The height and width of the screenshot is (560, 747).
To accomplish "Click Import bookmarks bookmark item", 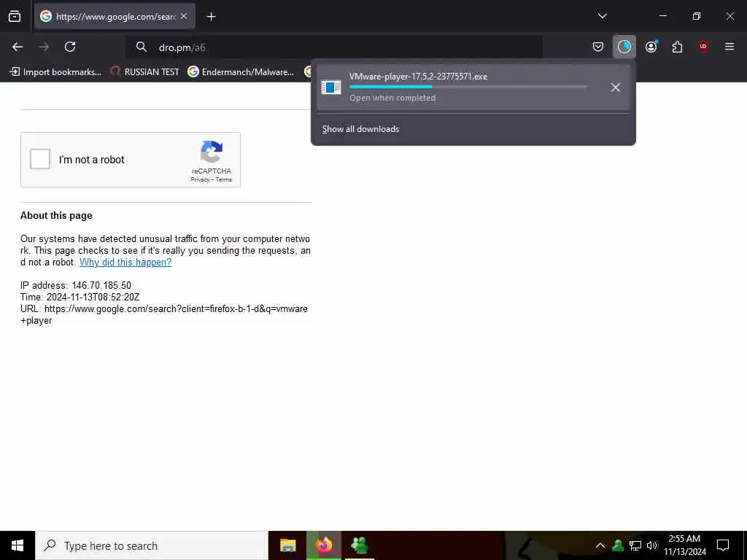I will coord(55,72).
